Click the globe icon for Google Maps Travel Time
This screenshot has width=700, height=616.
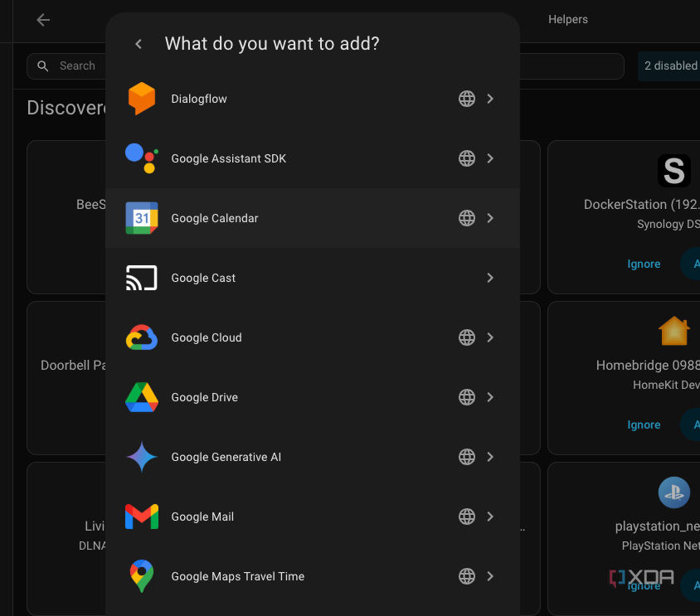coord(466,576)
